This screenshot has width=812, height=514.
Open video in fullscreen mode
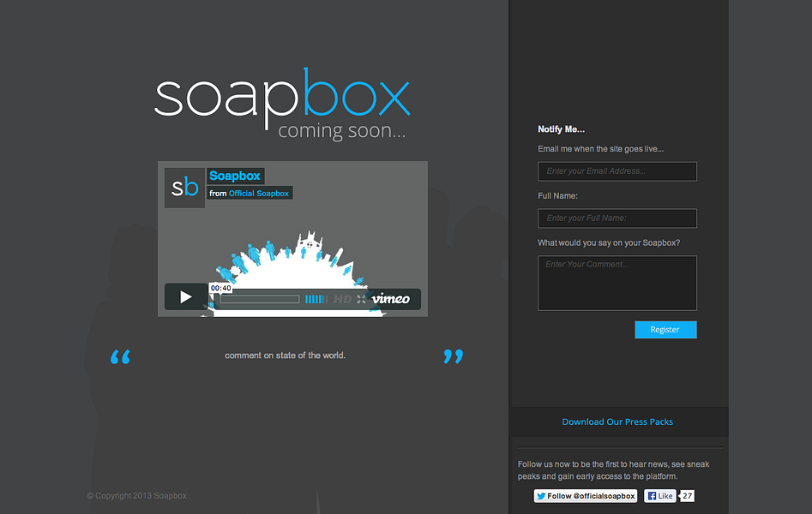[x=362, y=299]
